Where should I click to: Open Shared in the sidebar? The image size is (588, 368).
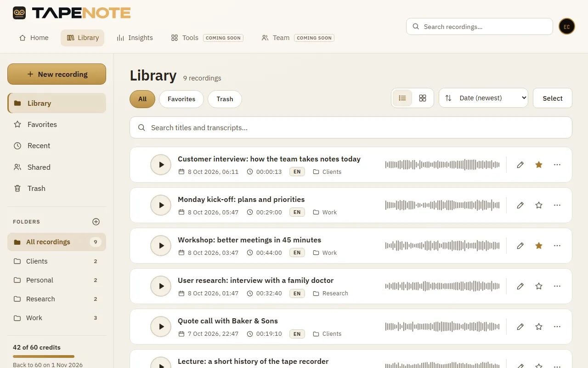57,167
